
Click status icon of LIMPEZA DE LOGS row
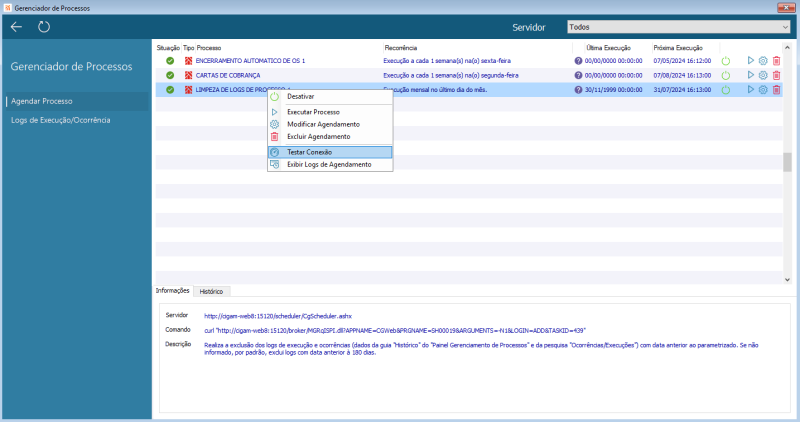point(170,90)
